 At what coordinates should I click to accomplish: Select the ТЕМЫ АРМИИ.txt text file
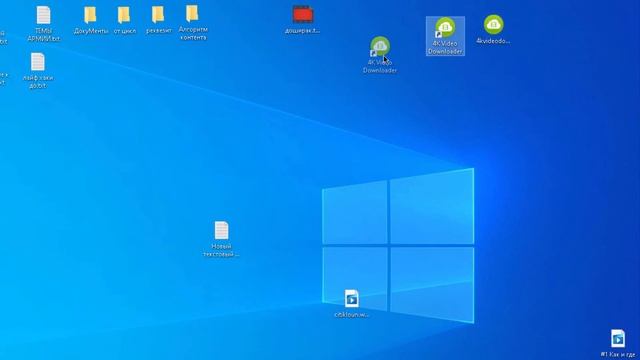pos(43,24)
